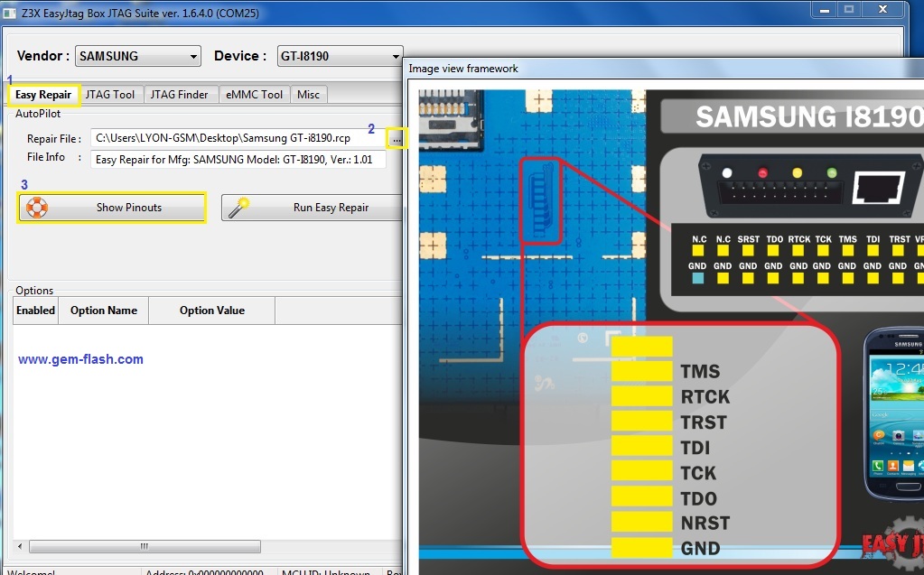This screenshot has width=924, height=575.
Task: Click the Option Name column header
Action: click(104, 311)
